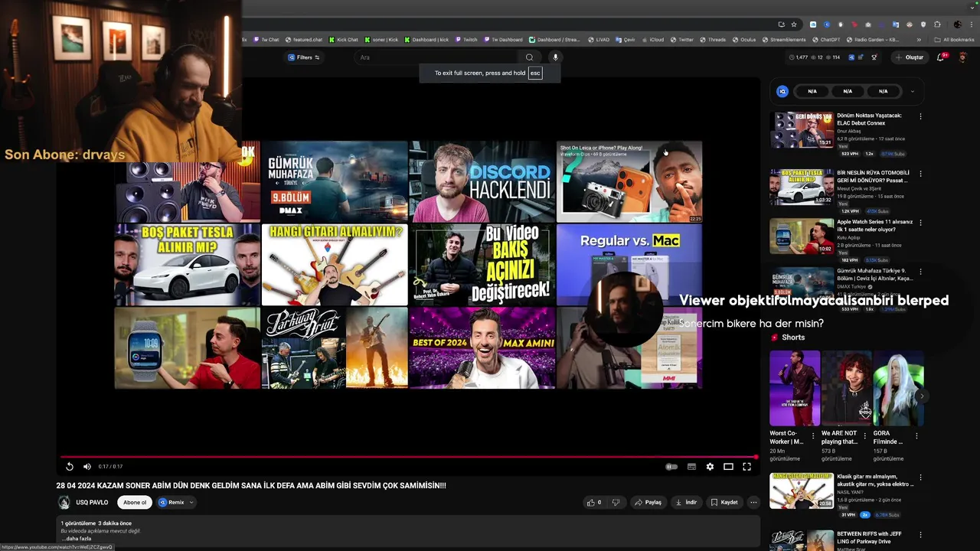The height and width of the screenshot is (551, 980).
Task: Expand the description with ...daha fazla
Action: tap(77, 539)
